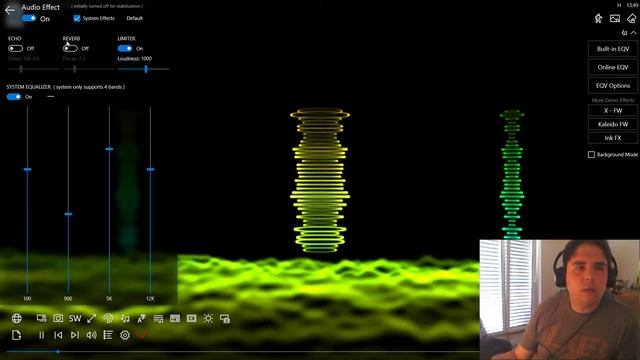
Task: Click the picture image icon at top right
Action: [x=615, y=18]
